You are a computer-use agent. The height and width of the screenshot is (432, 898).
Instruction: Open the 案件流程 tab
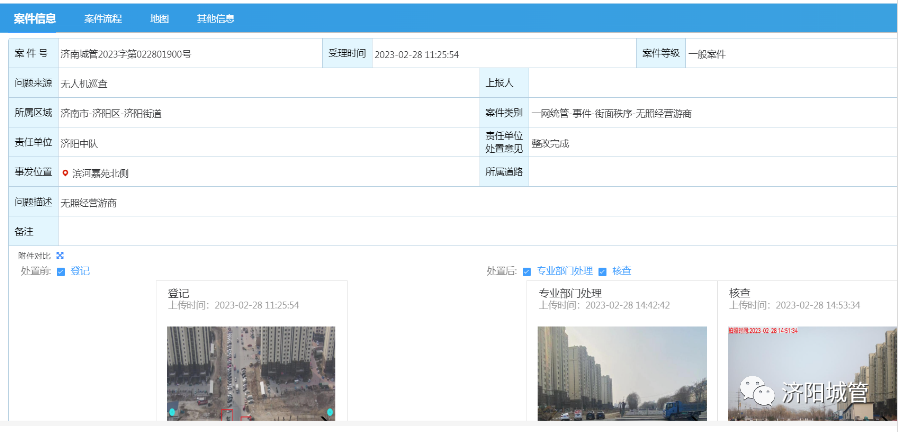point(101,19)
